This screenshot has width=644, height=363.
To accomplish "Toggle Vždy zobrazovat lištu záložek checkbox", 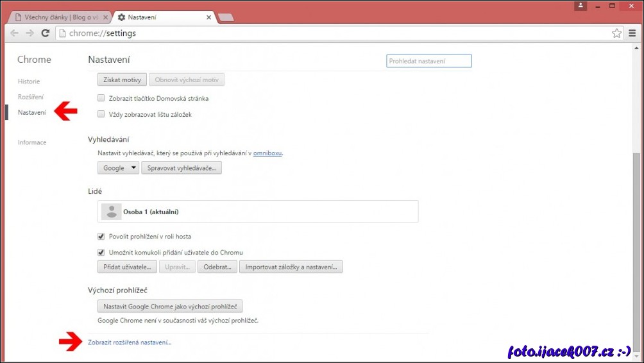I will click(101, 114).
